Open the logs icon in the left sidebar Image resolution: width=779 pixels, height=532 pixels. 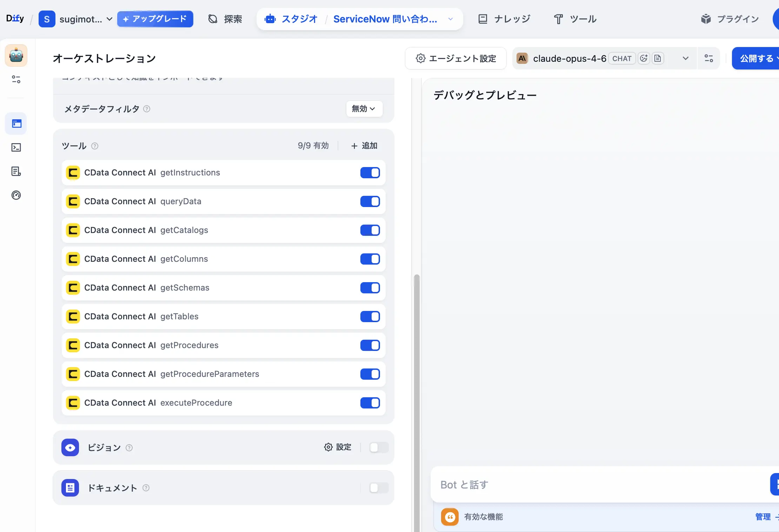click(16, 171)
